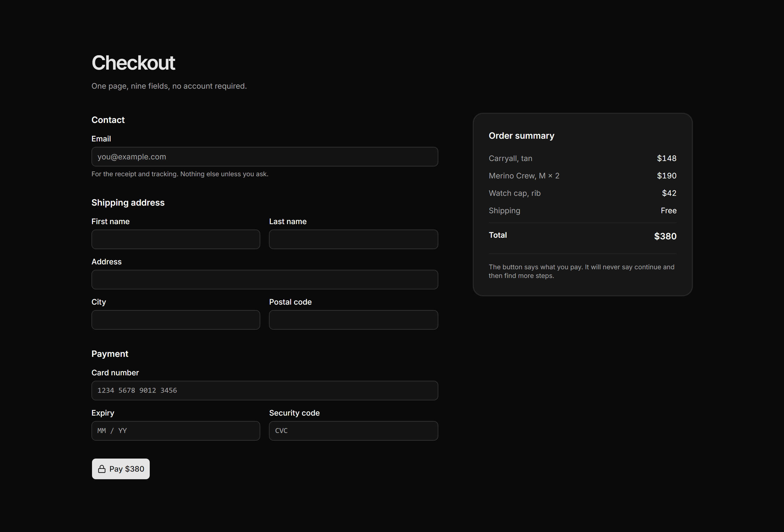Click the Checkout page heading
The width and height of the screenshot is (784, 532).
coord(133,63)
